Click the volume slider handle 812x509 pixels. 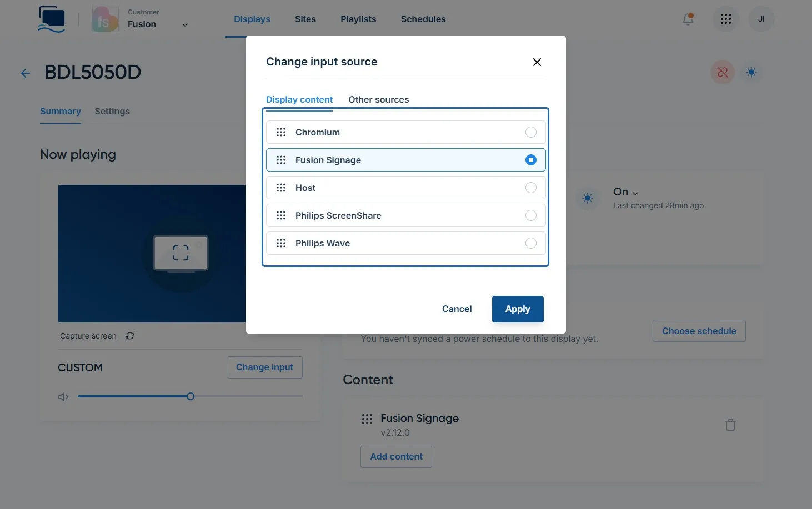(x=191, y=396)
